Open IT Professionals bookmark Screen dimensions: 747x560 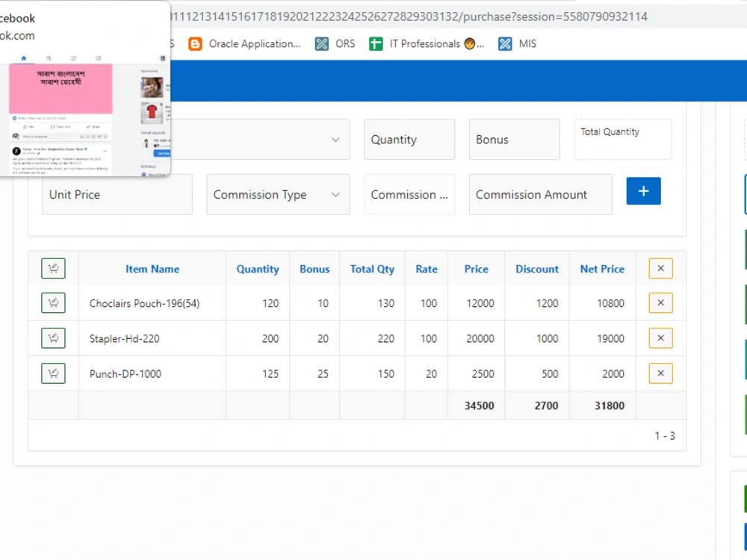point(427,44)
